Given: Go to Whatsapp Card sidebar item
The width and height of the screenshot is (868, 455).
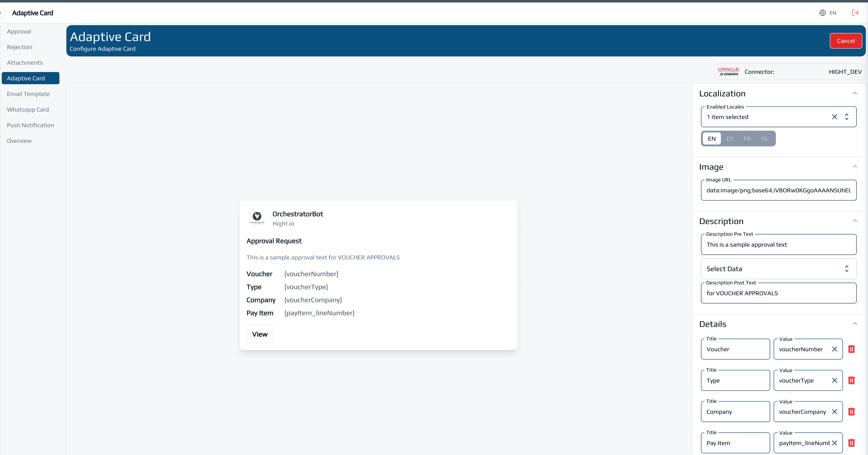Looking at the screenshot, I should coord(28,110).
